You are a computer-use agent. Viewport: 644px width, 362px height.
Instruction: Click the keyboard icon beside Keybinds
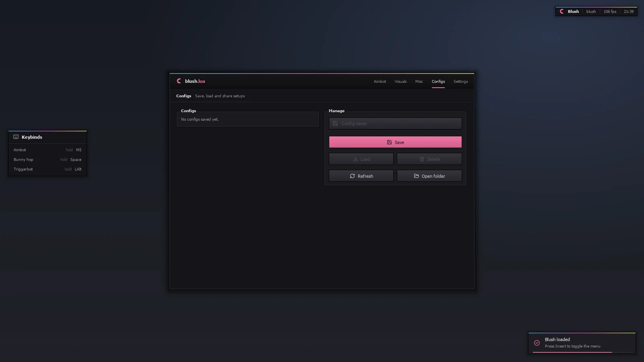[x=16, y=137]
